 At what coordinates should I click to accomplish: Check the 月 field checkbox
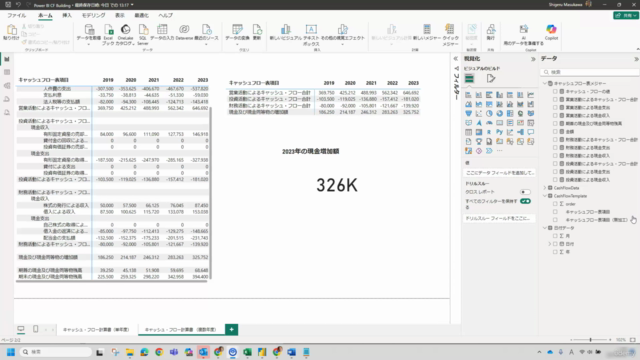coord(555,236)
